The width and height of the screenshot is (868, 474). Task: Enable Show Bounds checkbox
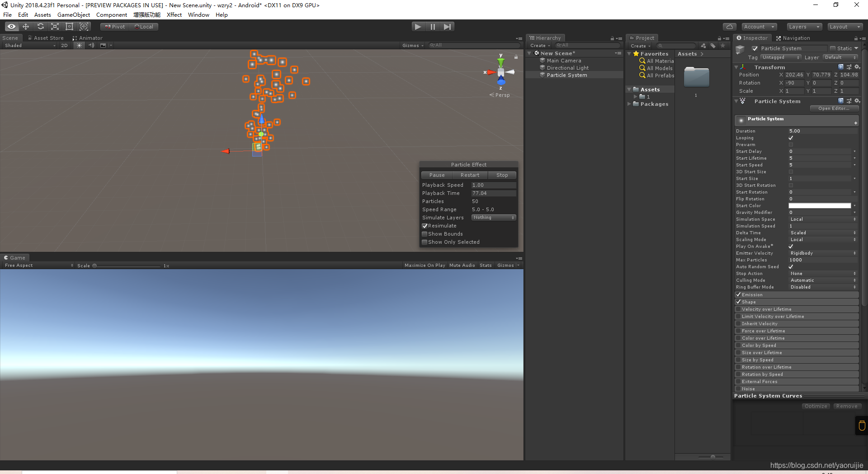[x=425, y=234]
